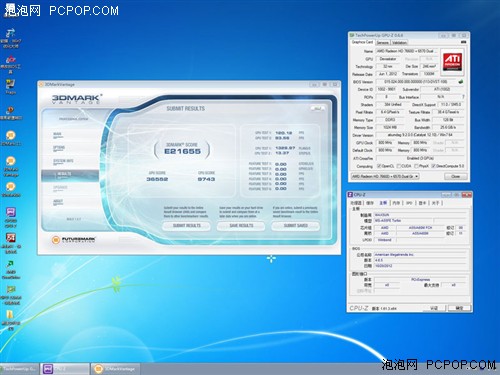
Task: Open desktop icon just above the folder
Action: [x=11, y=295]
